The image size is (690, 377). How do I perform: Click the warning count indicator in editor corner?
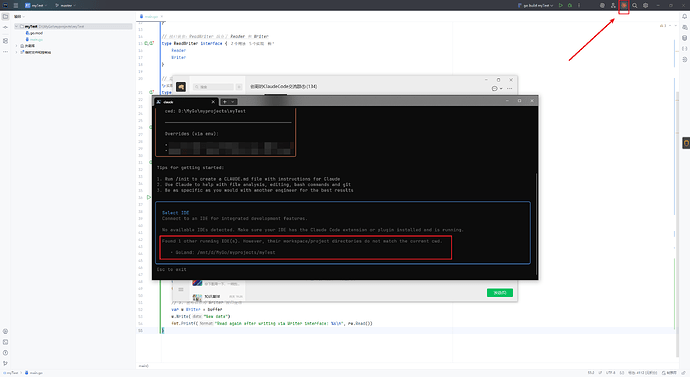pos(663,26)
